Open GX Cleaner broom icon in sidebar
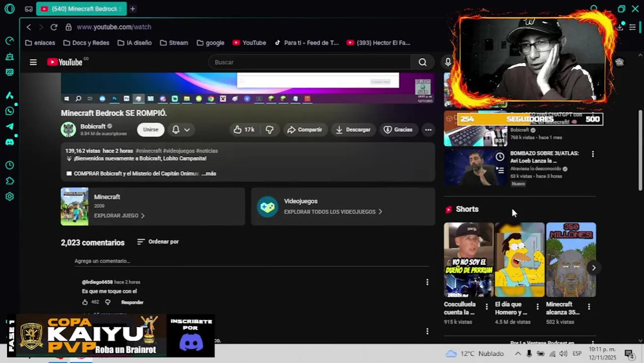 (10, 56)
